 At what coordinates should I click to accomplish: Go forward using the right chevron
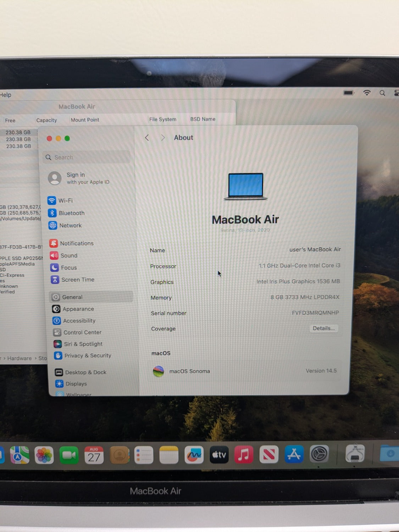click(163, 138)
